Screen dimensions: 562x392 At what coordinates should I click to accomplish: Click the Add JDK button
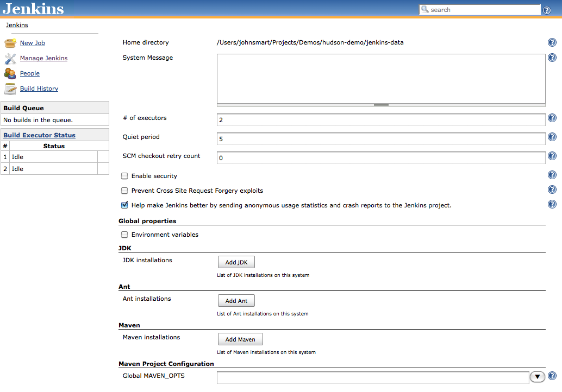click(236, 262)
